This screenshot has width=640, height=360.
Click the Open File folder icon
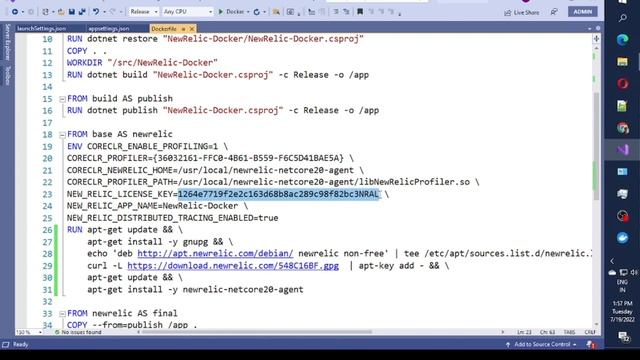tap(61, 12)
